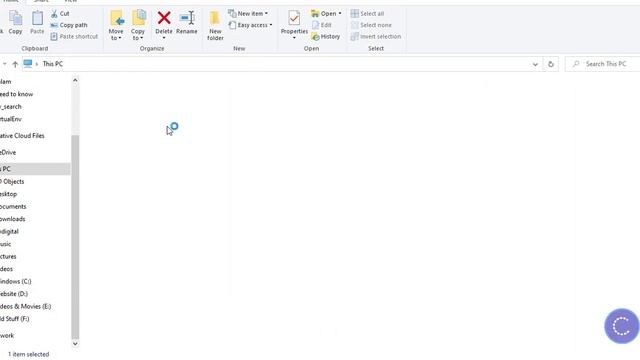Click the navigation pane scrollbar thumb
Viewport: 640px width, 360px height.
75,237
